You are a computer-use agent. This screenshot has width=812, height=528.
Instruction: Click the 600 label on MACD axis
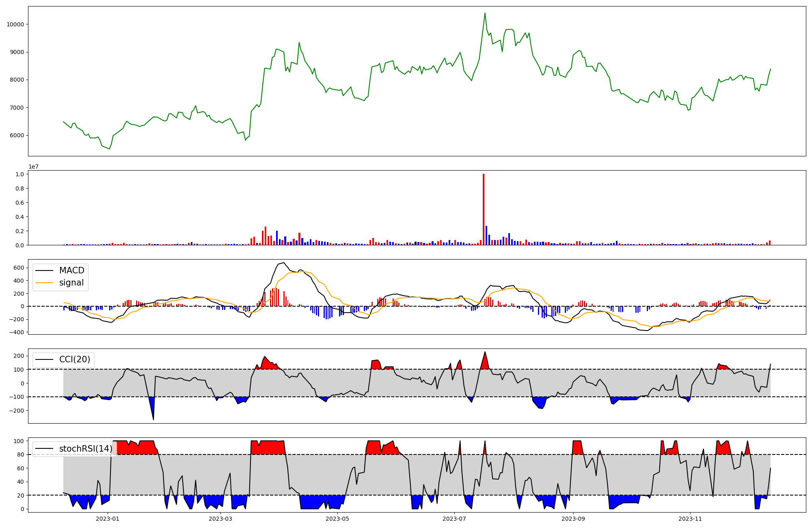click(19, 268)
